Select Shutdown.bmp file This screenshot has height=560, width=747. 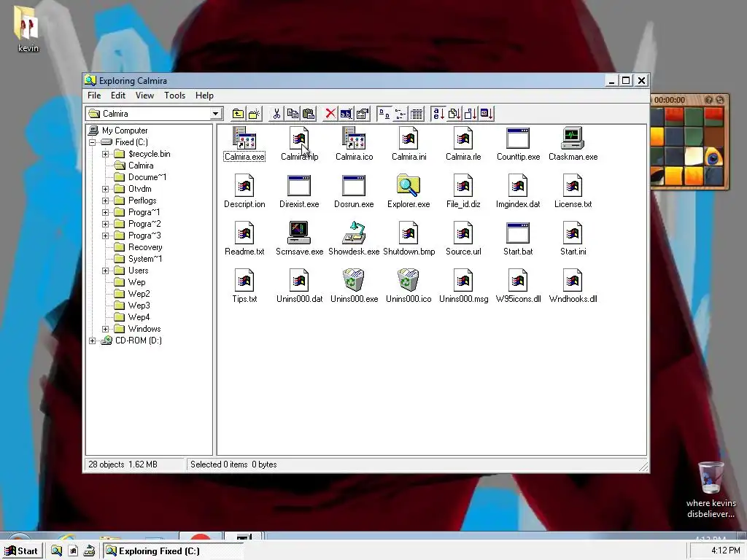409,238
